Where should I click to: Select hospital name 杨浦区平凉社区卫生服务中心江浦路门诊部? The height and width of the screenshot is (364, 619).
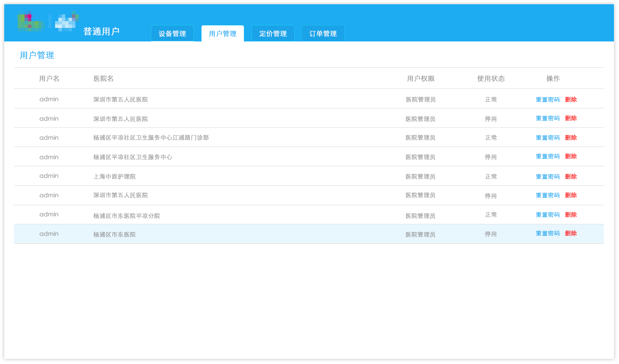[x=151, y=138]
